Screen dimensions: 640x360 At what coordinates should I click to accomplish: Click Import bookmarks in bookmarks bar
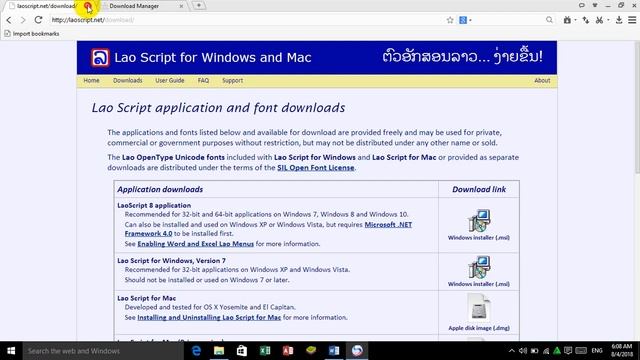coord(32,34)
